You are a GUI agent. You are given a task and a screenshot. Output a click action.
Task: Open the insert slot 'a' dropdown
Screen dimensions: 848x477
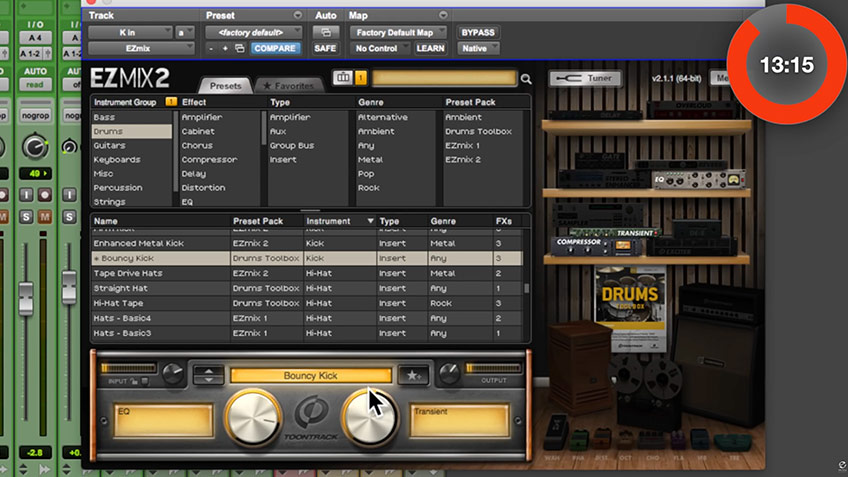pyautogui.click(x=185, y=32)
